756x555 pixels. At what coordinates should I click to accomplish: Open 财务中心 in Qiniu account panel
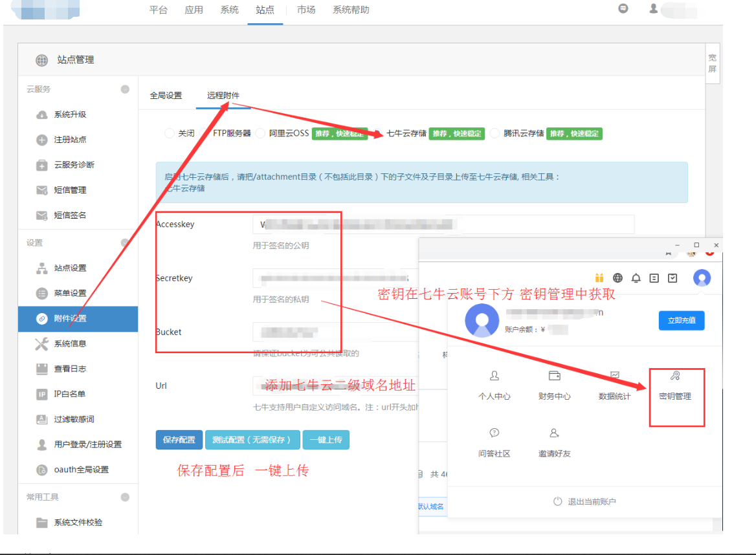tap(555, 386)
